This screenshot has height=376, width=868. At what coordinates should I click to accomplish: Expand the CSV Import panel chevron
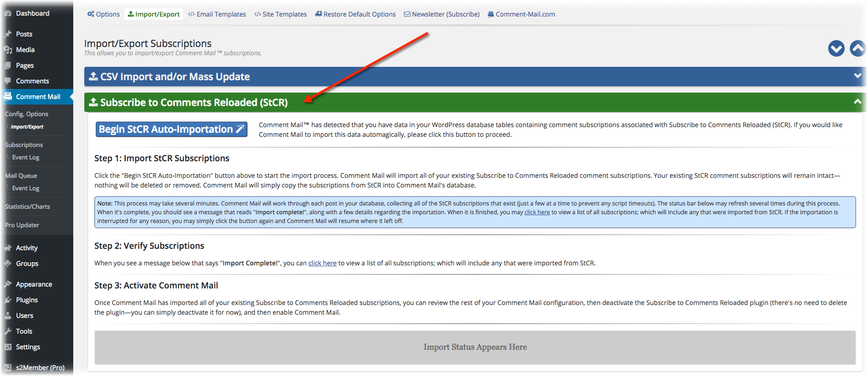(857, 76)
